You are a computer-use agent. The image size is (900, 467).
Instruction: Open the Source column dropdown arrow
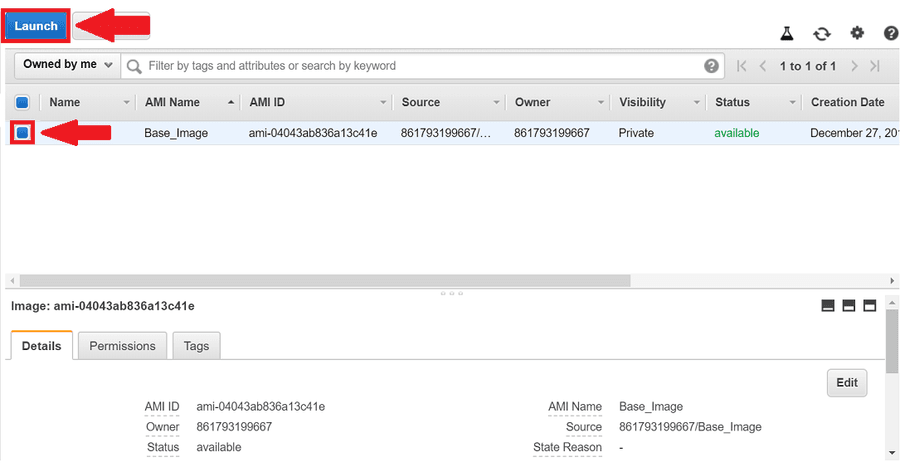coord(496,103)
